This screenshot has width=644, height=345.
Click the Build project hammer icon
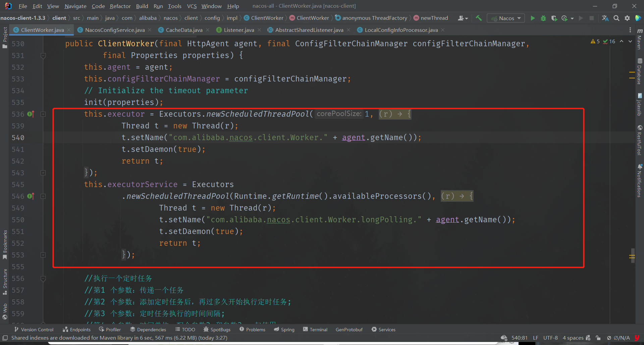coord(479,18)
